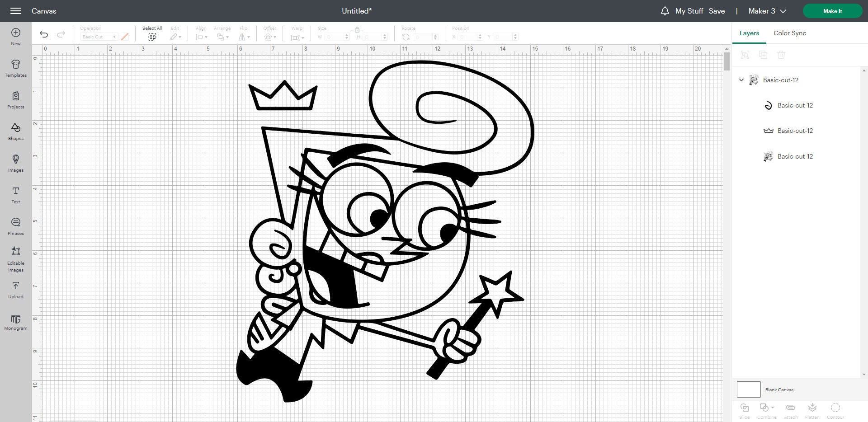Image resolution: width=868 pixels, height=422 pixels.
Task: Click the Blank Canvas color swatch
Action: [749, 389]
